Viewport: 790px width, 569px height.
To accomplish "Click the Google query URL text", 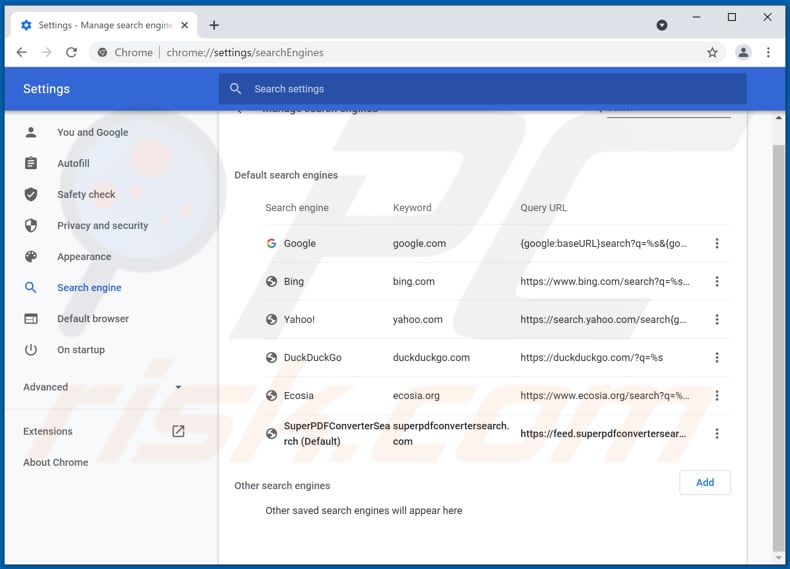I will (x=604, y=243).
